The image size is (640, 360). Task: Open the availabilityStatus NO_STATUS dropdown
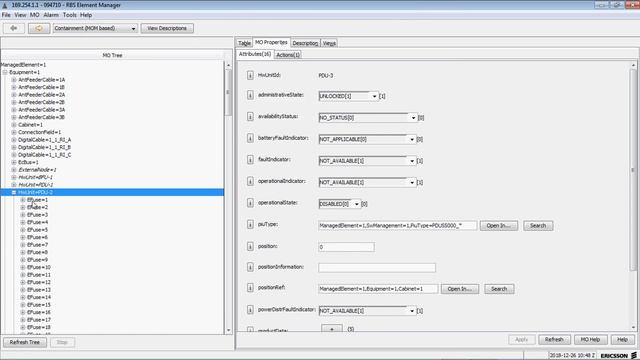point(368,118)
